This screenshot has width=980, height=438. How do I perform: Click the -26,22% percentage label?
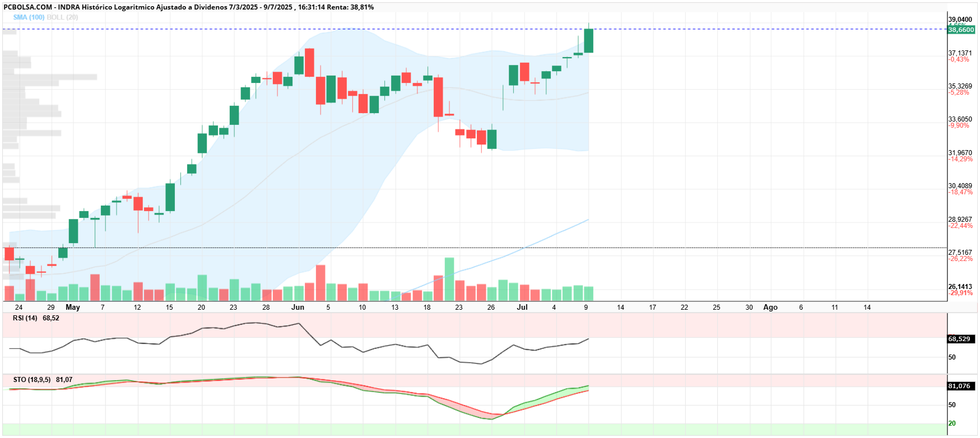coord(960,259)
